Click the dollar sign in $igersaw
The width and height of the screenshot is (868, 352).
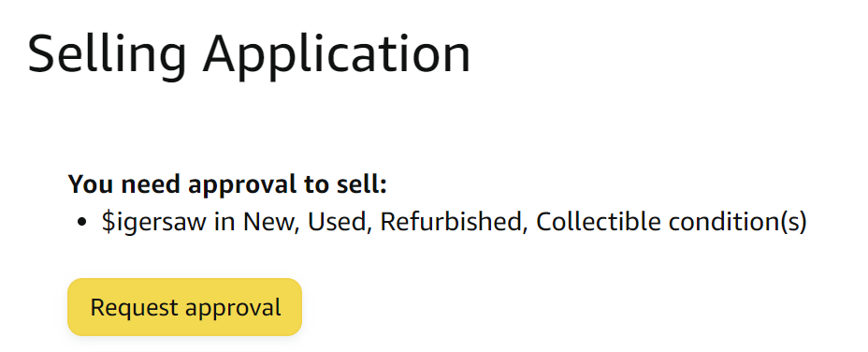108,222
